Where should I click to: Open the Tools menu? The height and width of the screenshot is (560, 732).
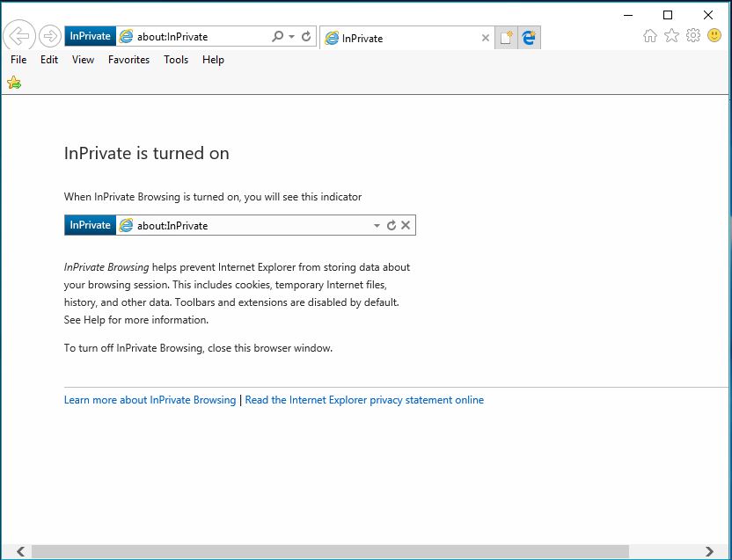point(176,60)
